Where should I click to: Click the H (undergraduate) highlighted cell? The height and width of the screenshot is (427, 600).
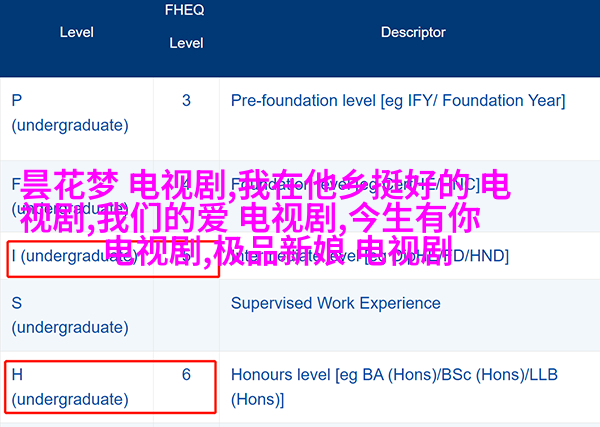point(111,387)
